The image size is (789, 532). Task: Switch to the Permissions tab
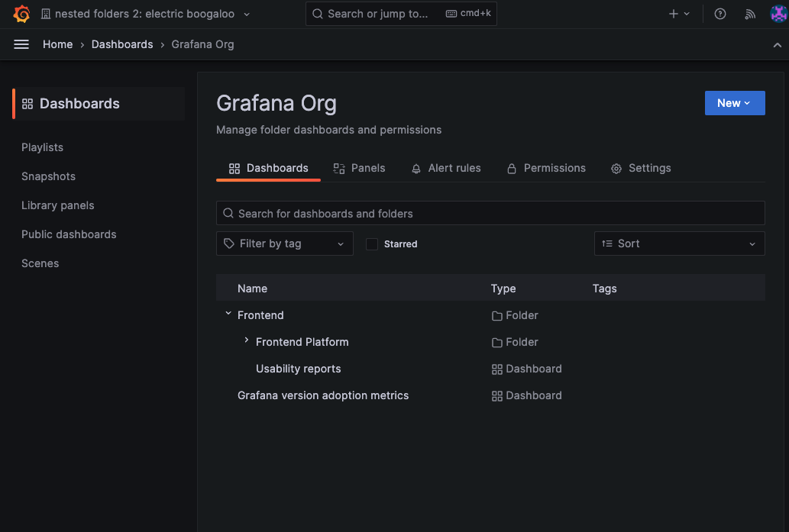pyautogui.click(x=546, y=168)
